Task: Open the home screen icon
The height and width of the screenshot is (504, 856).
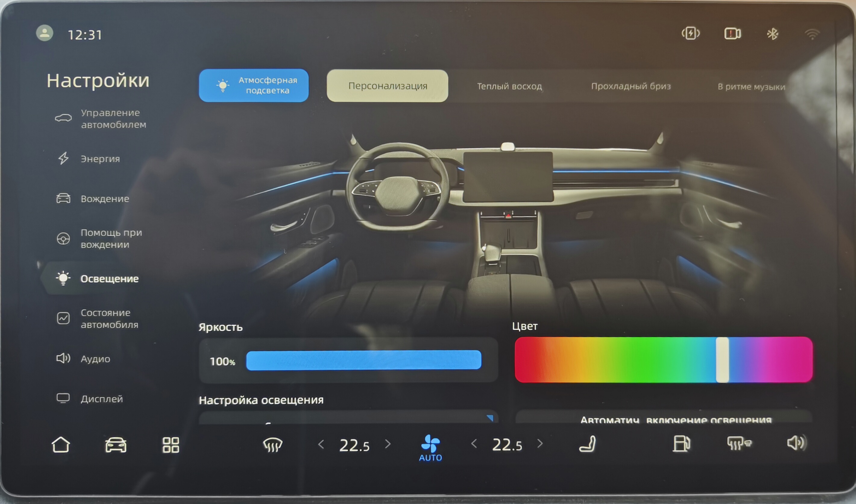Action: [x=61, y=445]
